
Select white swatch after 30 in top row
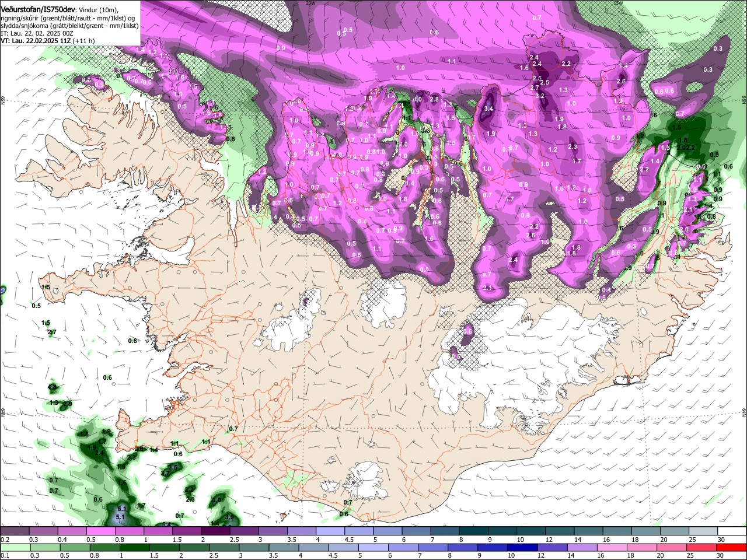[x=732, y=531]
